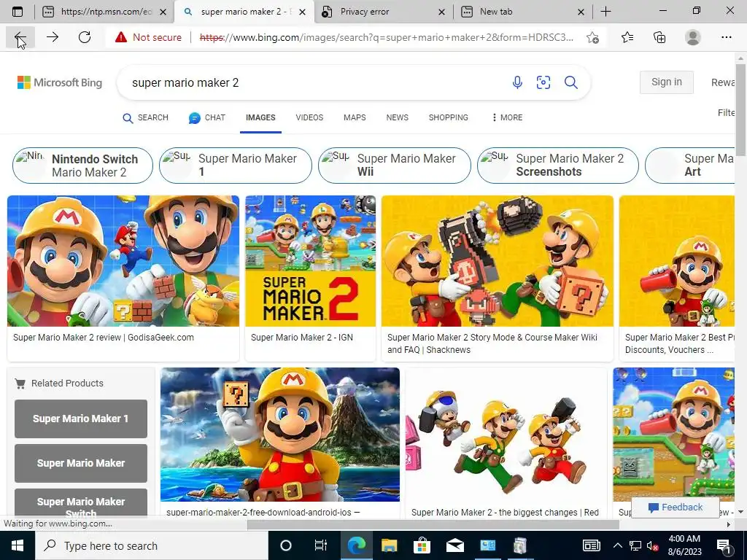Screen dimensions: 747x560
Task: Close the ntp.msn.com tab
Action: pyautogui.click(x=163, y=12)
